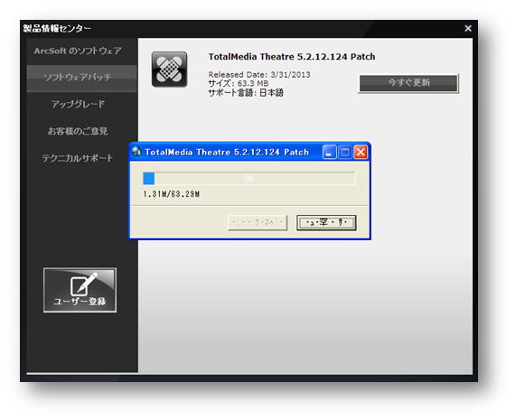Image resolution: width=516 pixels, height=420 pixels.
Task: Click the 今すぐ更新 update button
Action: [408, 83]
